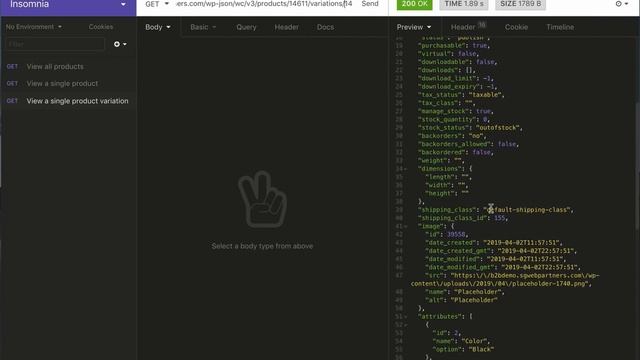
Task: Open the response history clock dropdown
Action: (x=622, y=4)
